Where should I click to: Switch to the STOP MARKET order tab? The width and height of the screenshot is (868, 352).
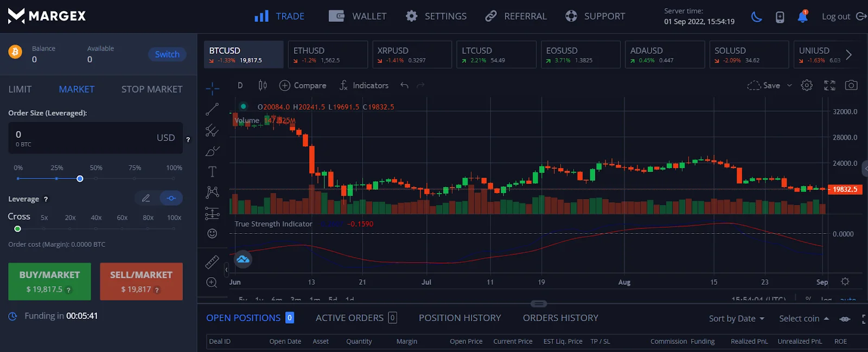coord(152,89)
